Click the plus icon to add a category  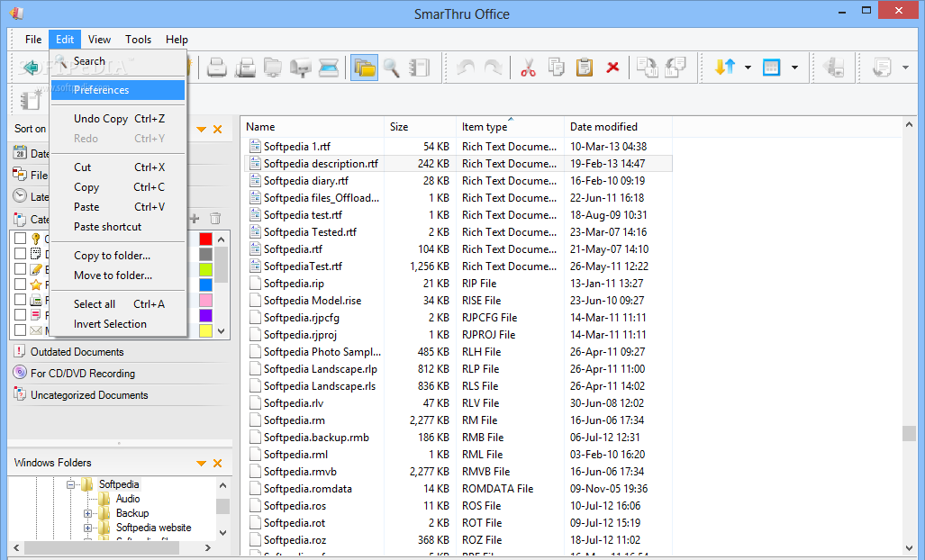[194, 219]
